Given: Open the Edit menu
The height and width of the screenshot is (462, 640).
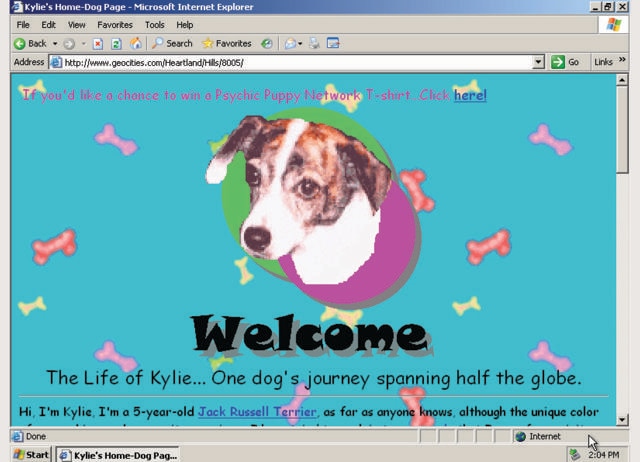Looking at the screenshot, I should pyautogui.click(x=48, y=25).
